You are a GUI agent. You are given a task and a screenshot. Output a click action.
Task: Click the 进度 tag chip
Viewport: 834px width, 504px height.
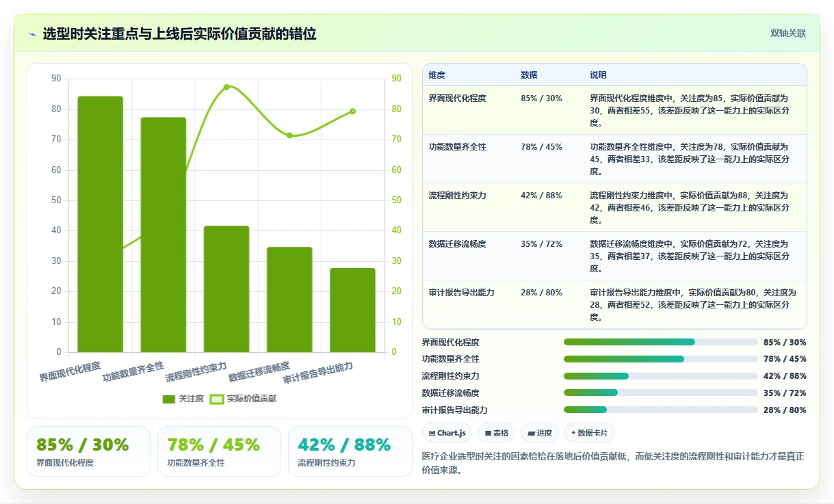[x=540, y=433]
